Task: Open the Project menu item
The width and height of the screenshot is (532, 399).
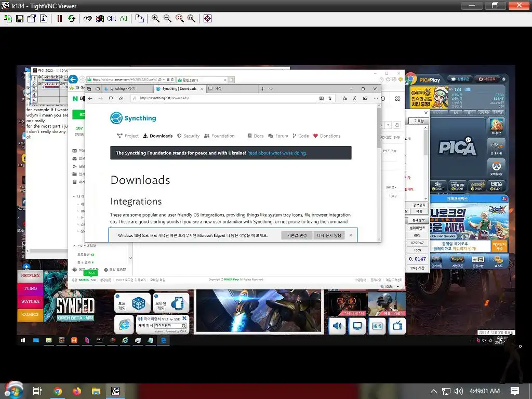Action: point(128,136)
